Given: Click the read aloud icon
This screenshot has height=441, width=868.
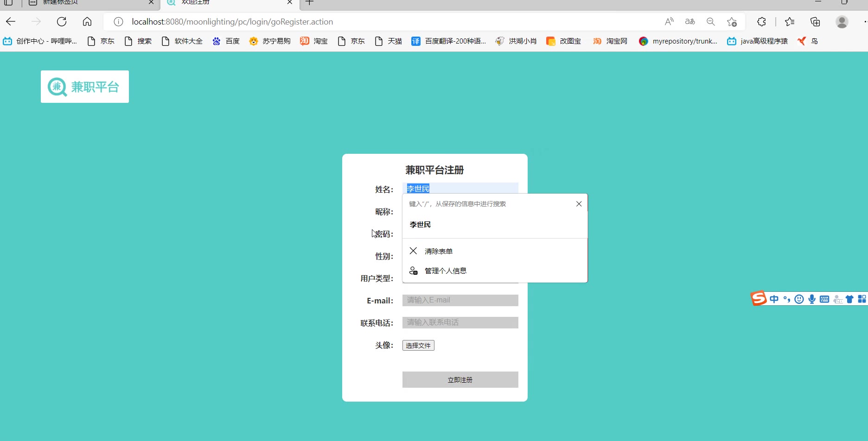Looking at the screenshot, I should tap(669, 22).
